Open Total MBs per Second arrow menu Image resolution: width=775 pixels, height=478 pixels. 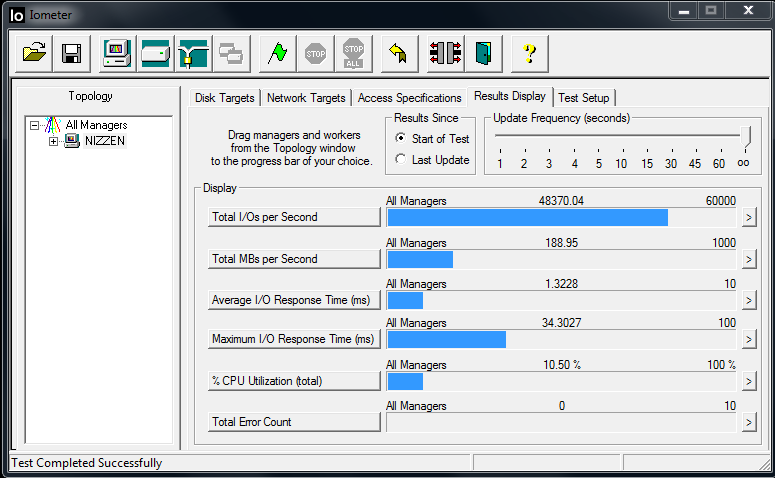[749, 259]
